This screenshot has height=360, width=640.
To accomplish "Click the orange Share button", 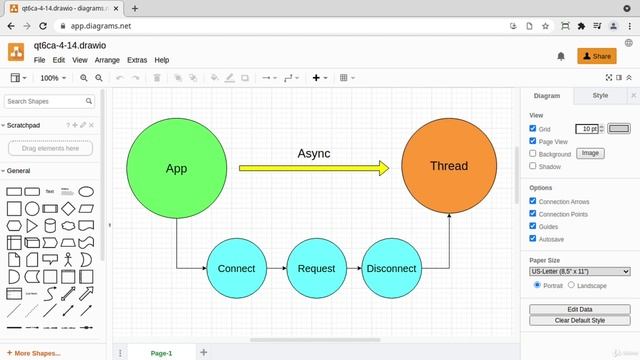I will 597,56.
